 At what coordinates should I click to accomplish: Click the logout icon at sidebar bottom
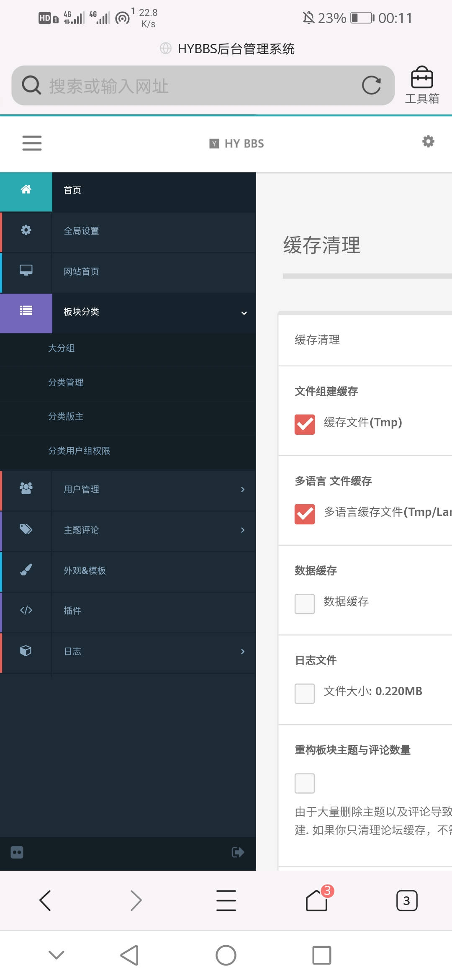[238, 852]
